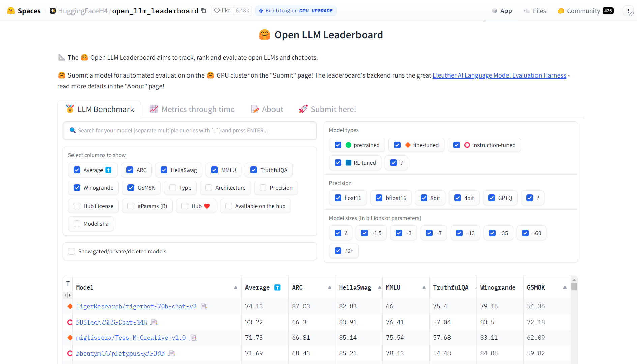Toggle the bfloat16 precision checkbox
This screenshot has height=364, width=637.
pos(379,198)
